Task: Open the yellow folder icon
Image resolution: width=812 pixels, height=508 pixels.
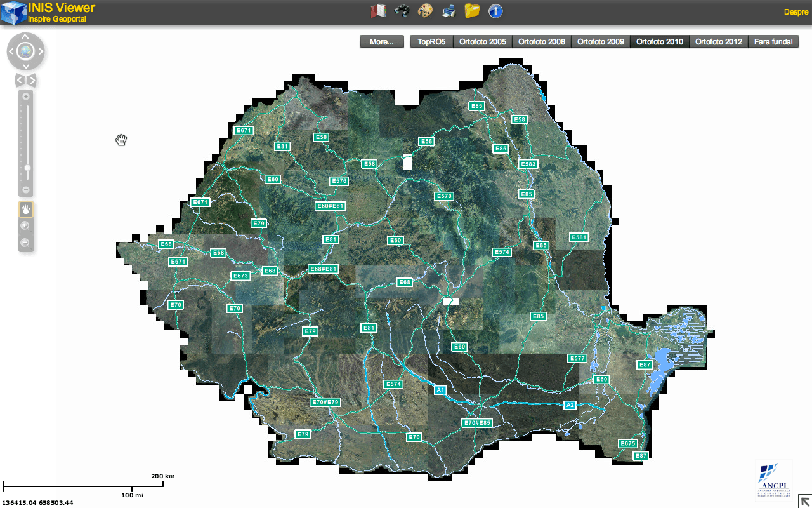Action: coord(472,11)
